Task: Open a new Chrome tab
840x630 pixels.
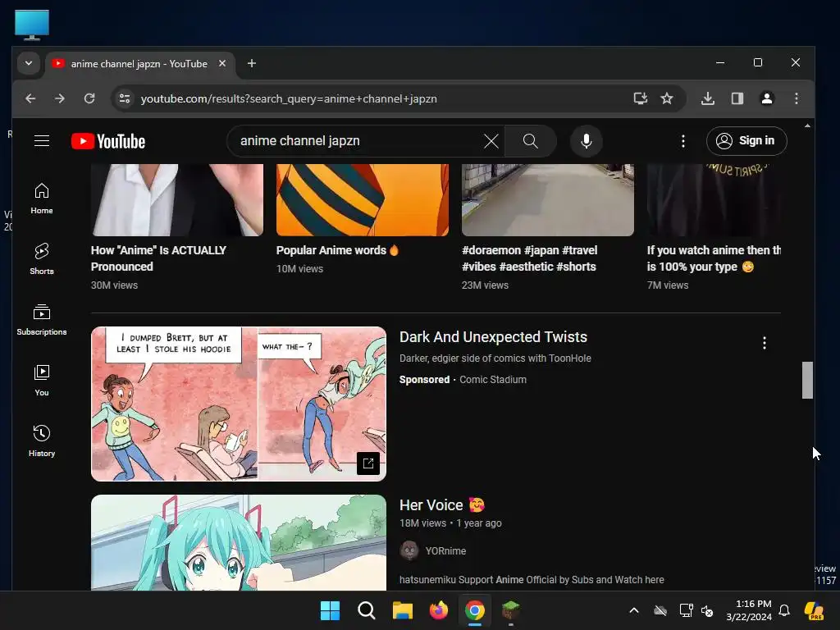Action: (x=251, y=63)
